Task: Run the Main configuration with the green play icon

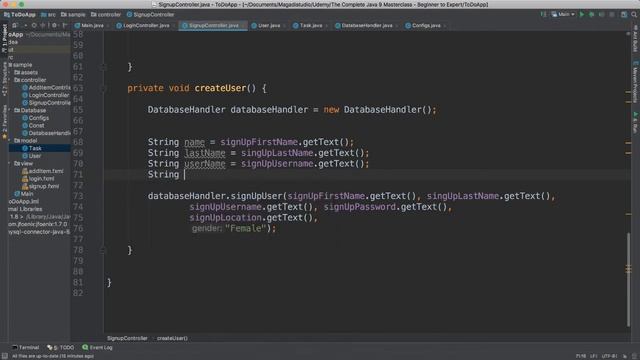Action: click(x=582, y=14)
